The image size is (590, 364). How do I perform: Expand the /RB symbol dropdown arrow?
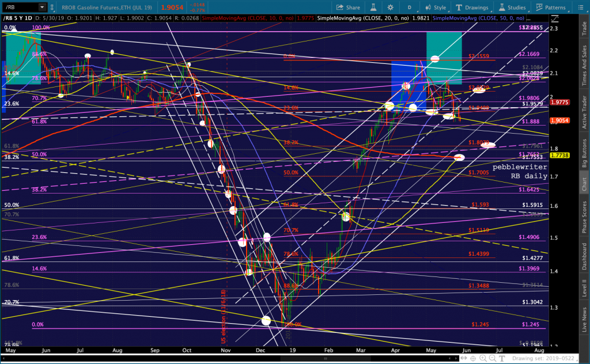click(42, 7)
